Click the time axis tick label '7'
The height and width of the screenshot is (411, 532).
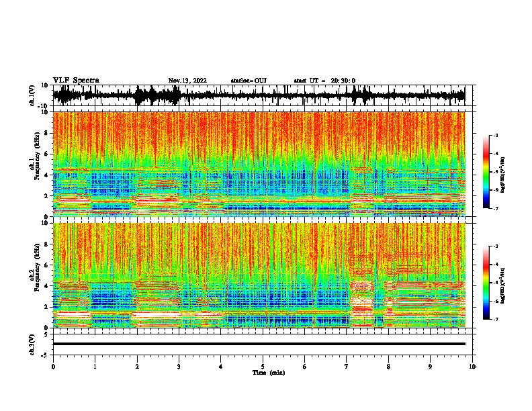point(347,367)
